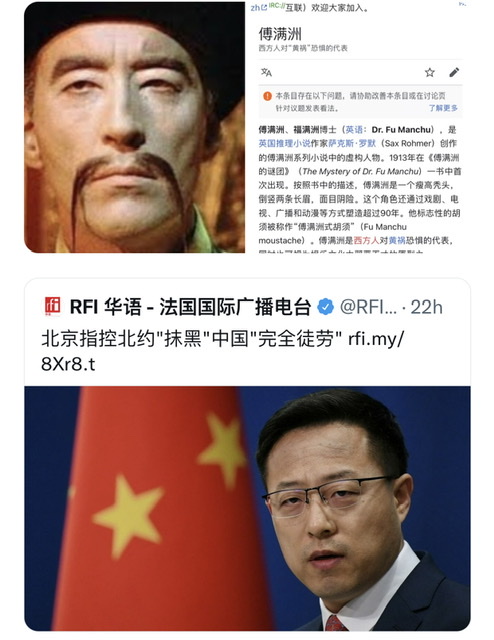Open the RFI 华语 account name
The width and height of the screenshot is (494, 640).
(191, 307)
